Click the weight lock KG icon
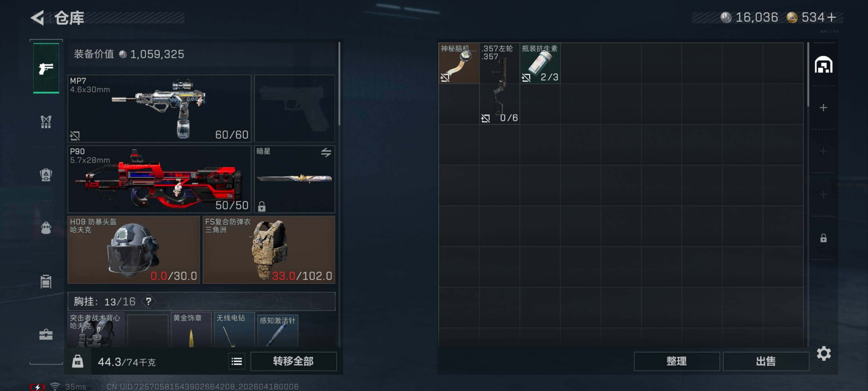868x391 pixels. point(77,361)
